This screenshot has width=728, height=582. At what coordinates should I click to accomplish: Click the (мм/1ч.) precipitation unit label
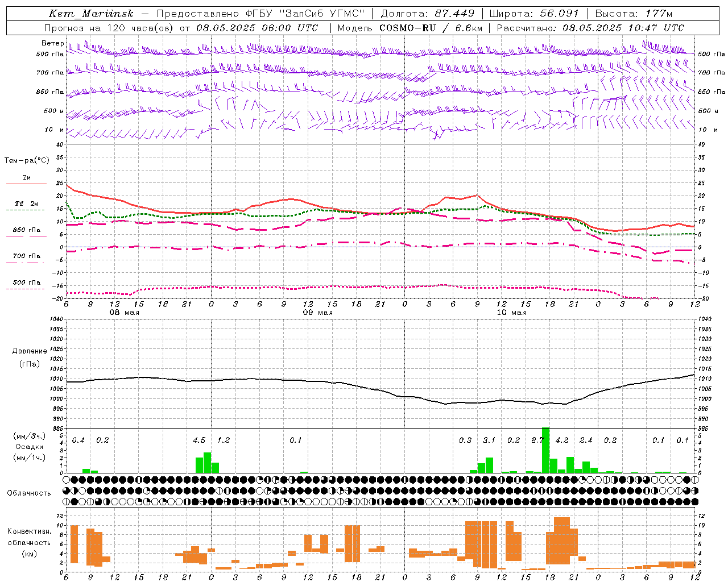[30, 458]
